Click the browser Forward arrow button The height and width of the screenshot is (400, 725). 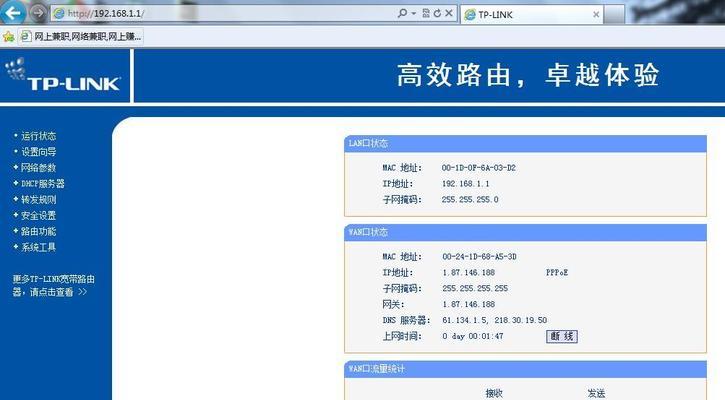point(38,13)
